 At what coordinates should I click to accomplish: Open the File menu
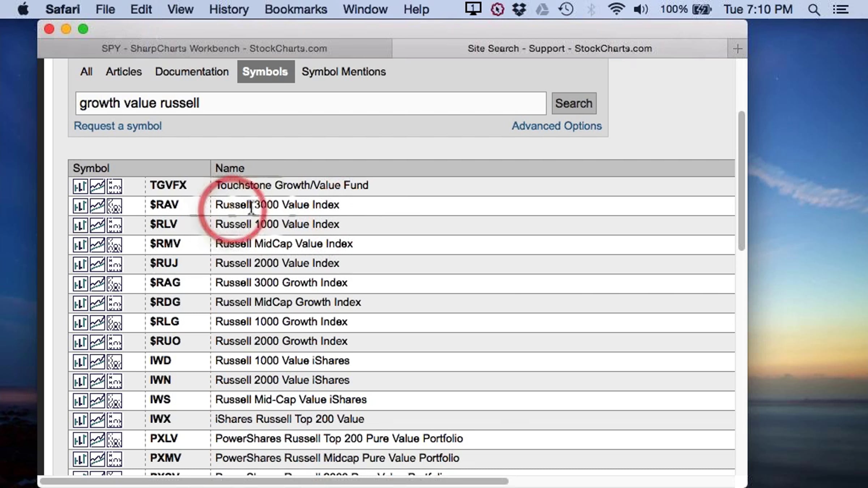[105, 9]
